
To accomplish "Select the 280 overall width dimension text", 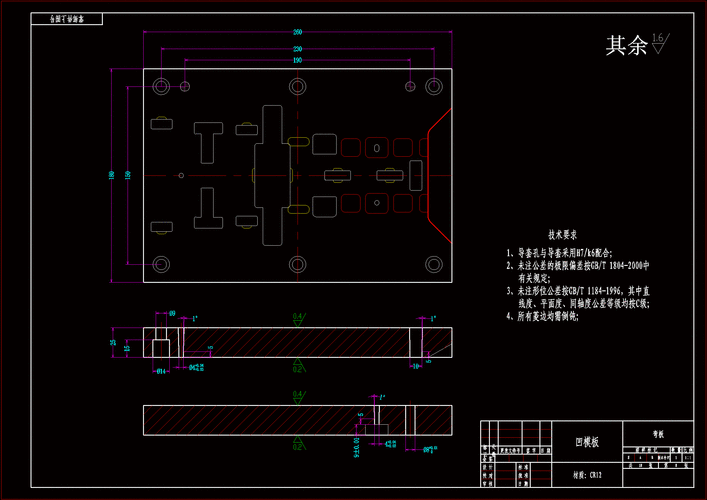I will click(x=297, y=33).
